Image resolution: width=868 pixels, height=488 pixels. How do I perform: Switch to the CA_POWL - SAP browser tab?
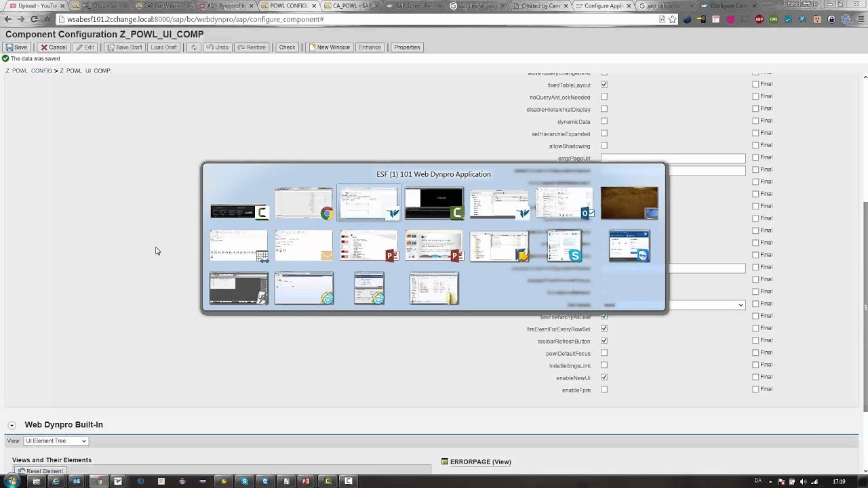[351, 6]
